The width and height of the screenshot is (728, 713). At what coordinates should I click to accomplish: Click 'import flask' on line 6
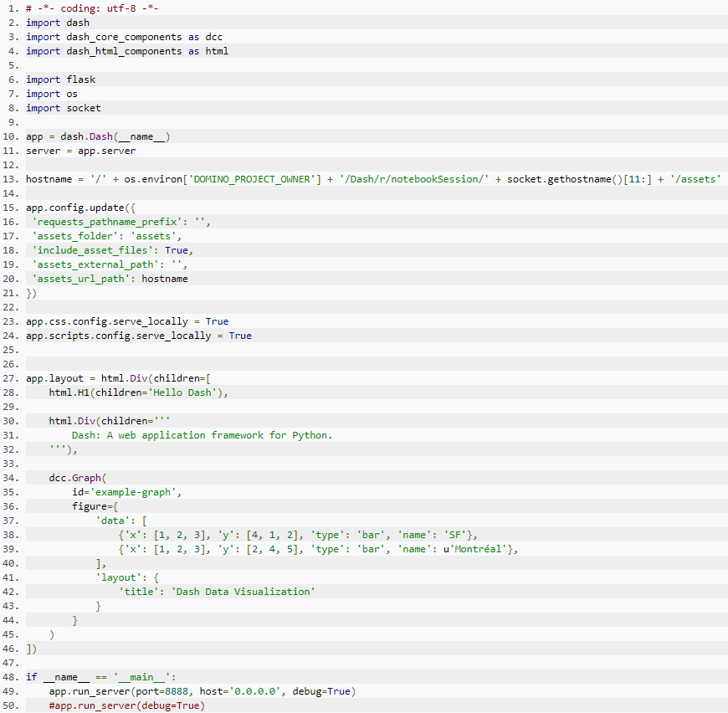pyautogui.click(x=60, y=80)
